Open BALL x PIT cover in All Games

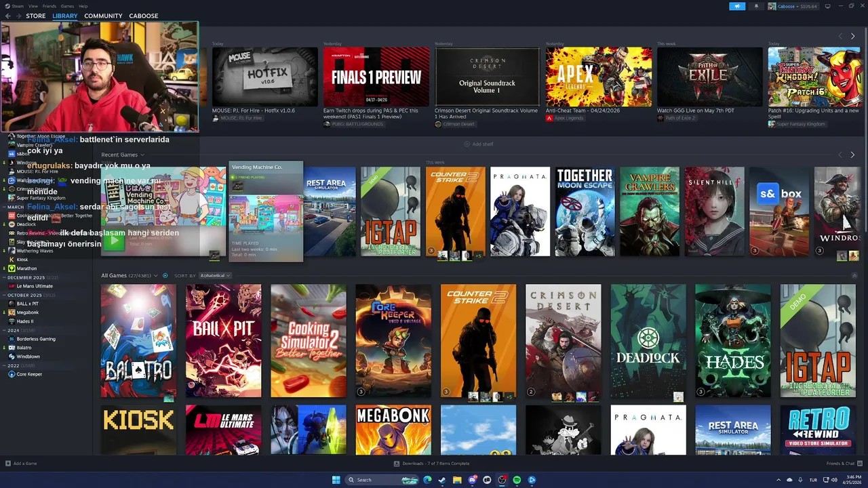(224, 341)
